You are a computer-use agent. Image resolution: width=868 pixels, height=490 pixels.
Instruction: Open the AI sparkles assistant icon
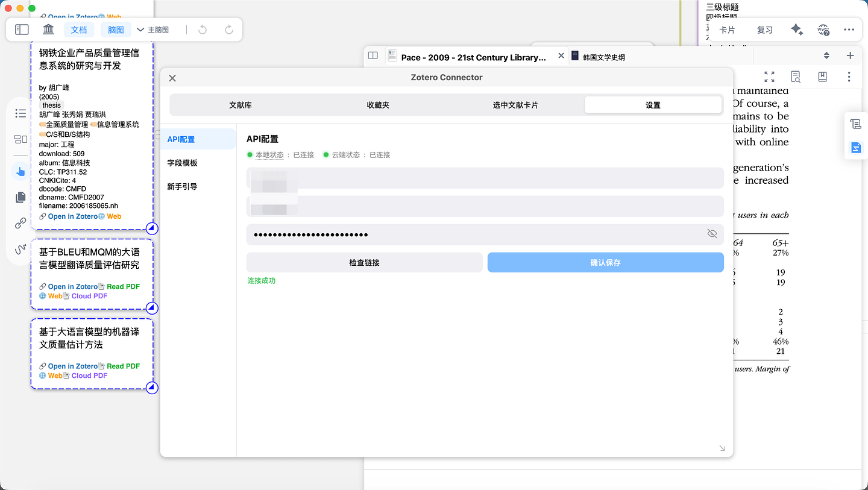(797, 29)
